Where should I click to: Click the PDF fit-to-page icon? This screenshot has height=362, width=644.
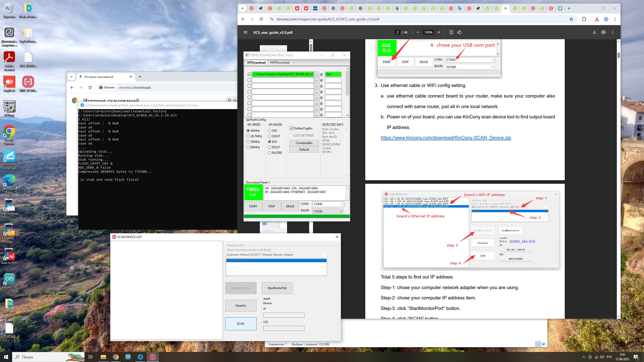click(451, 32)
